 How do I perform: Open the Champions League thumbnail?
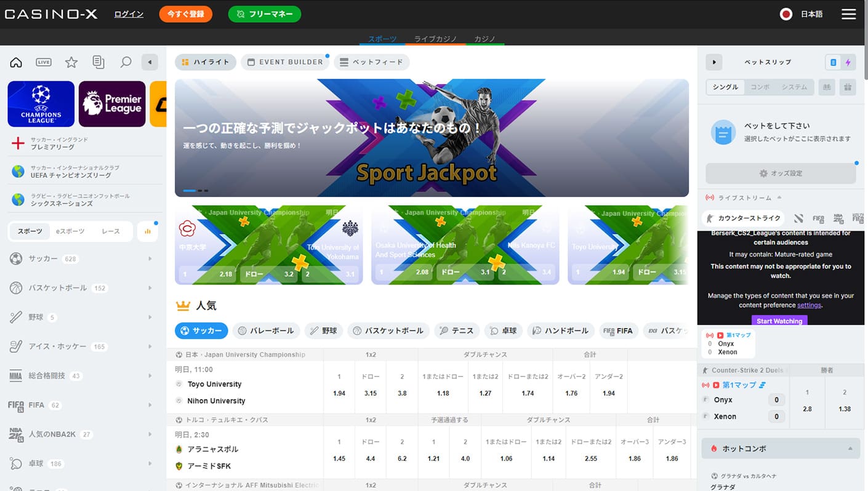41,104
